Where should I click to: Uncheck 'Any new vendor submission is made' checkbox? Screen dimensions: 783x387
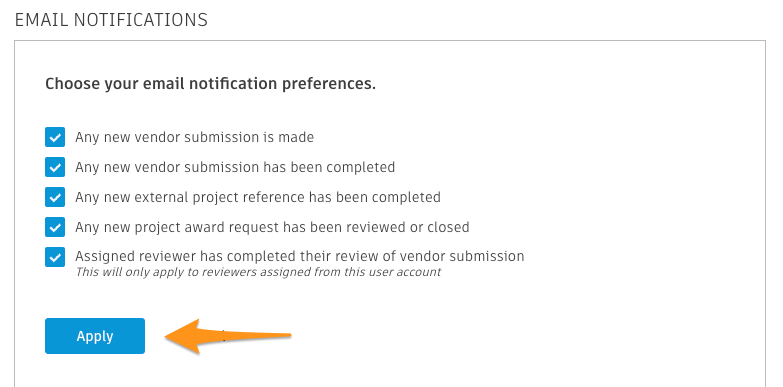click(x=55, y=137)
